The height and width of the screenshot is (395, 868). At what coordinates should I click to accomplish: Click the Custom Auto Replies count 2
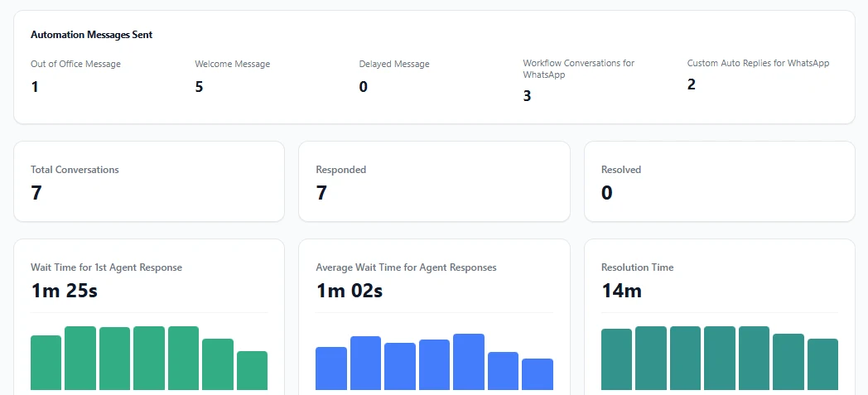[691, 84]
